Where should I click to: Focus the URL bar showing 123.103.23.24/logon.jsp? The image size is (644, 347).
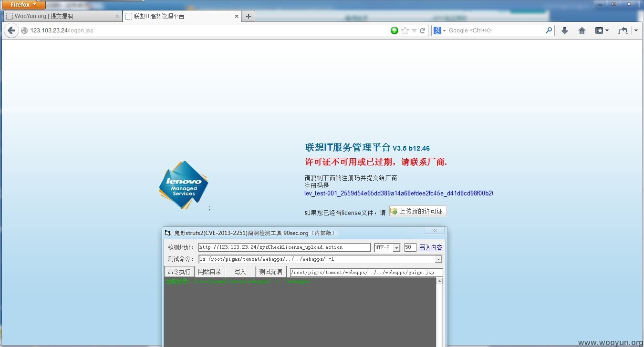[x=205, y=31]
